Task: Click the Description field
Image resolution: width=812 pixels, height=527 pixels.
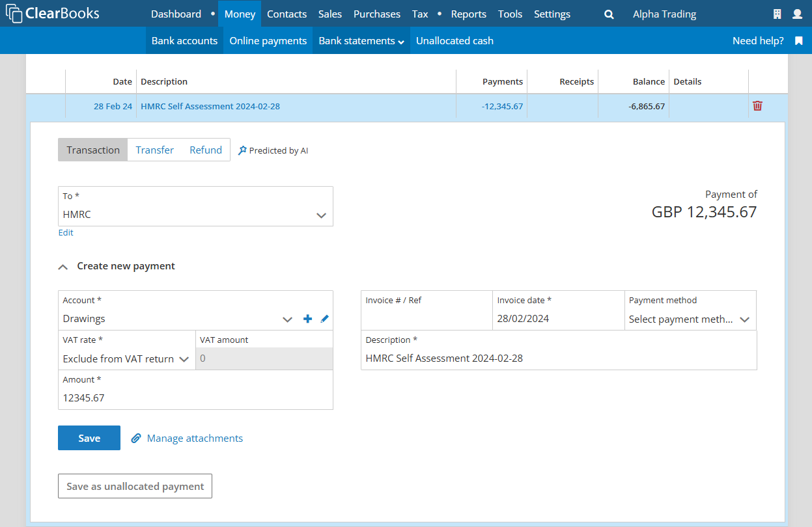Action: click(x=559, y=350)
